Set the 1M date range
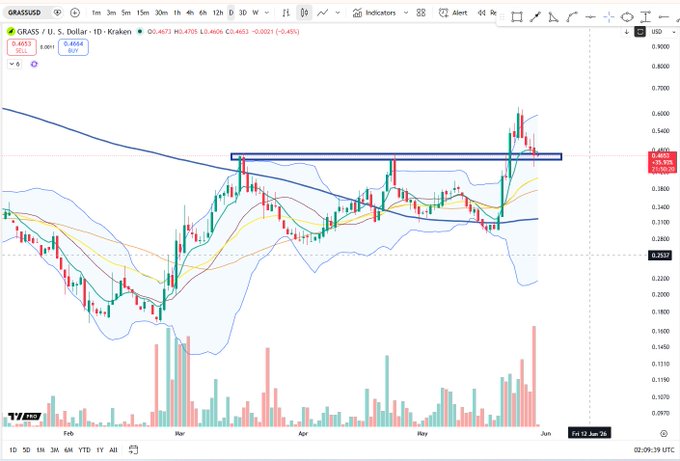The image size is (680, 461). [x=40, y=450]
